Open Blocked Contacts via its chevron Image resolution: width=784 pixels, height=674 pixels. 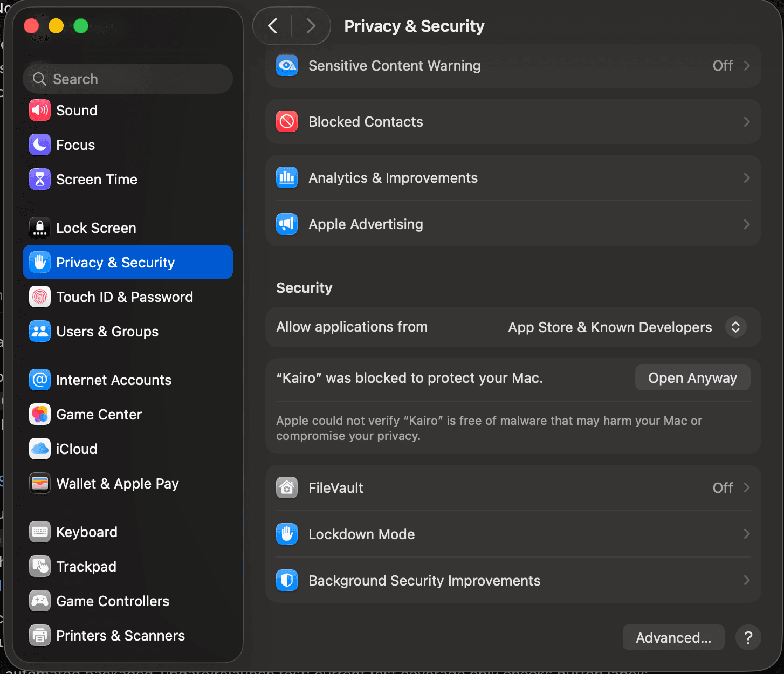click(747, 122)
